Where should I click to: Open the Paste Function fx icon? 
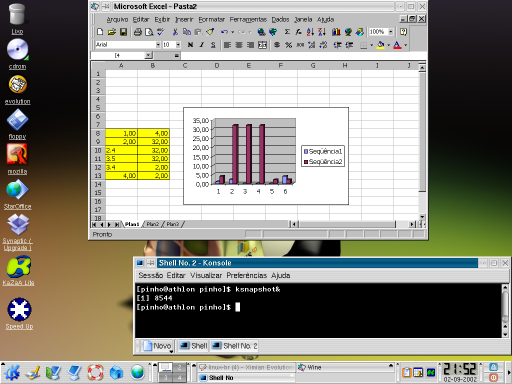click(x=298, y=32)
